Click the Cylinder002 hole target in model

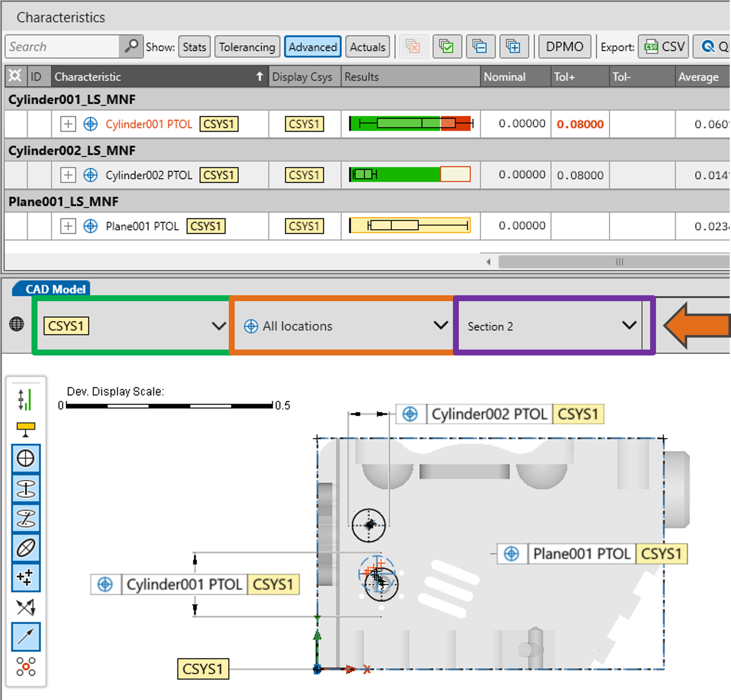coord(369,525)
